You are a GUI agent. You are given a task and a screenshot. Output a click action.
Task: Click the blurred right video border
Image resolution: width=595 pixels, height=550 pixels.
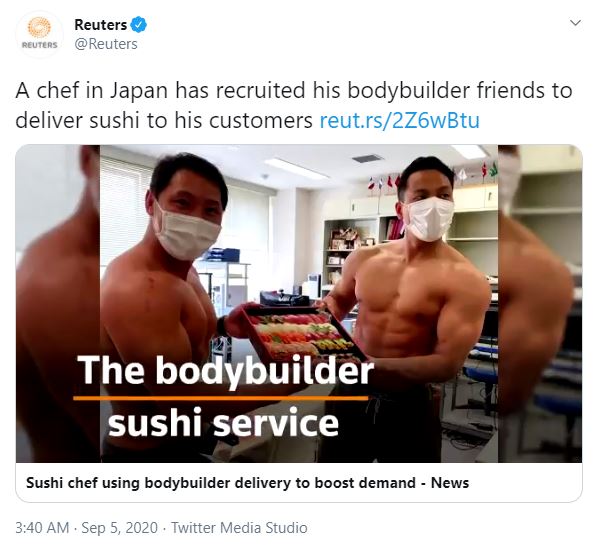point(540,303)
